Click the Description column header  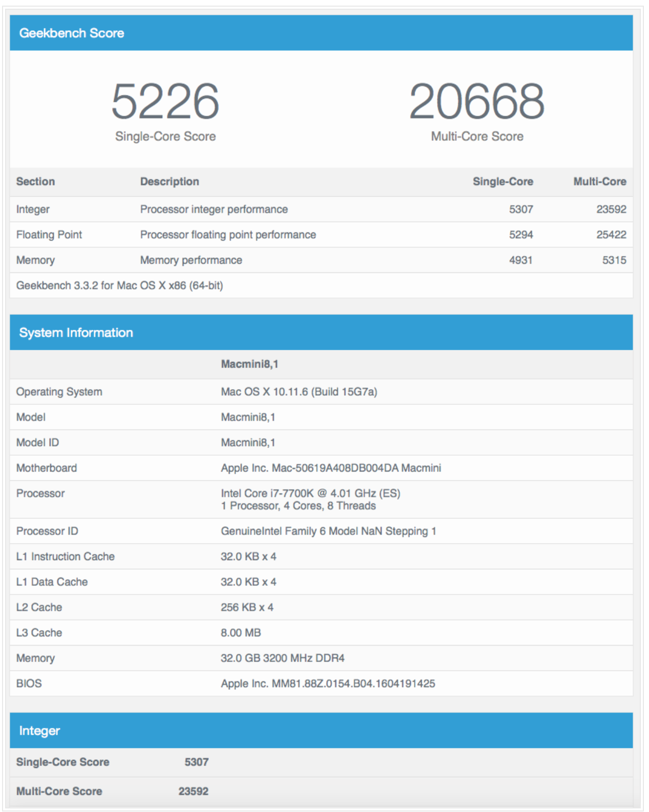pyautogui.click(x=169, y=181)
